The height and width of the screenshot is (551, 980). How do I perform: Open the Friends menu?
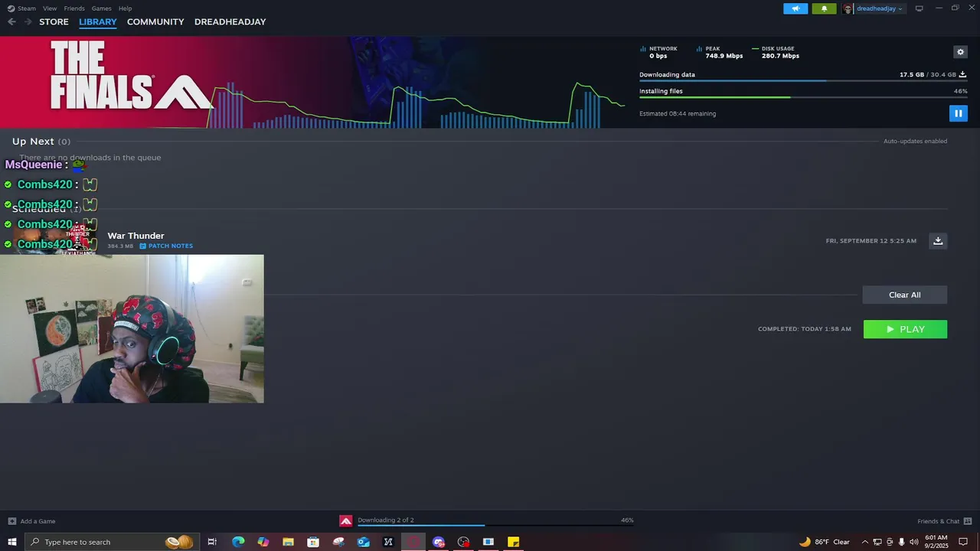tap(74, 8)
